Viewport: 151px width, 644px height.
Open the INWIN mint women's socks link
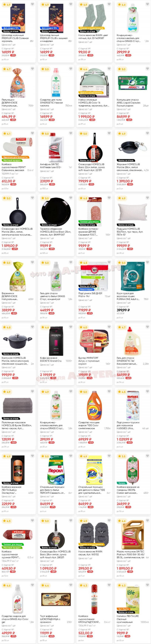(93, 37)
